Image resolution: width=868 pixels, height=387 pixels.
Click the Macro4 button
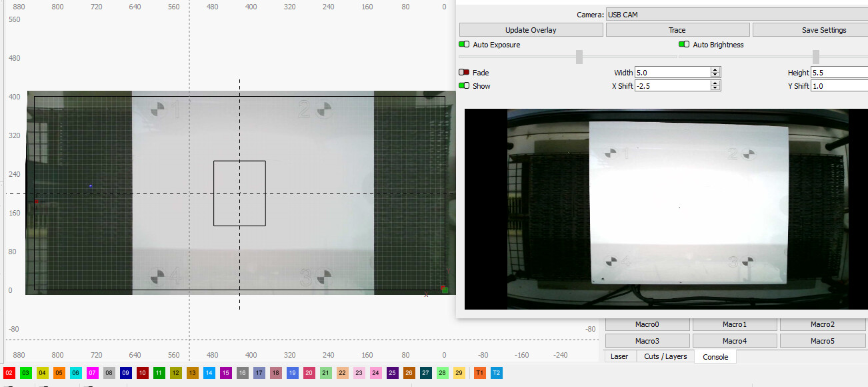pos(734,341)
